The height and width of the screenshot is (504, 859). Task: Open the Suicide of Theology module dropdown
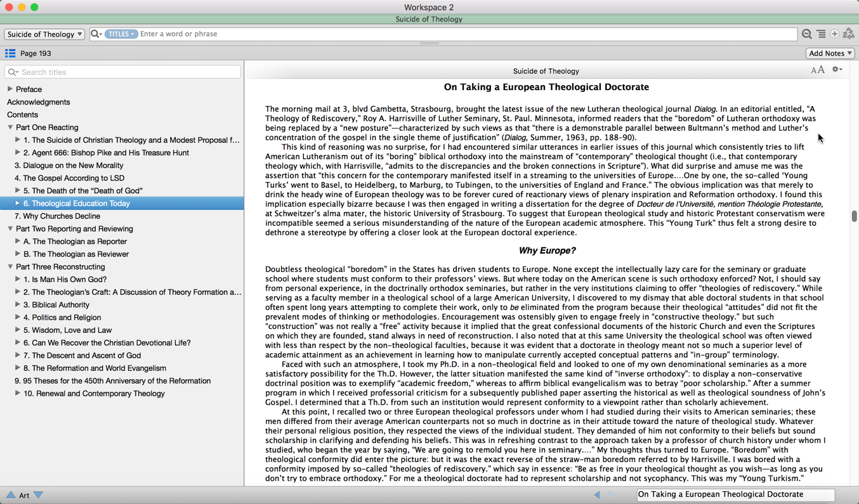coord(44,34)
